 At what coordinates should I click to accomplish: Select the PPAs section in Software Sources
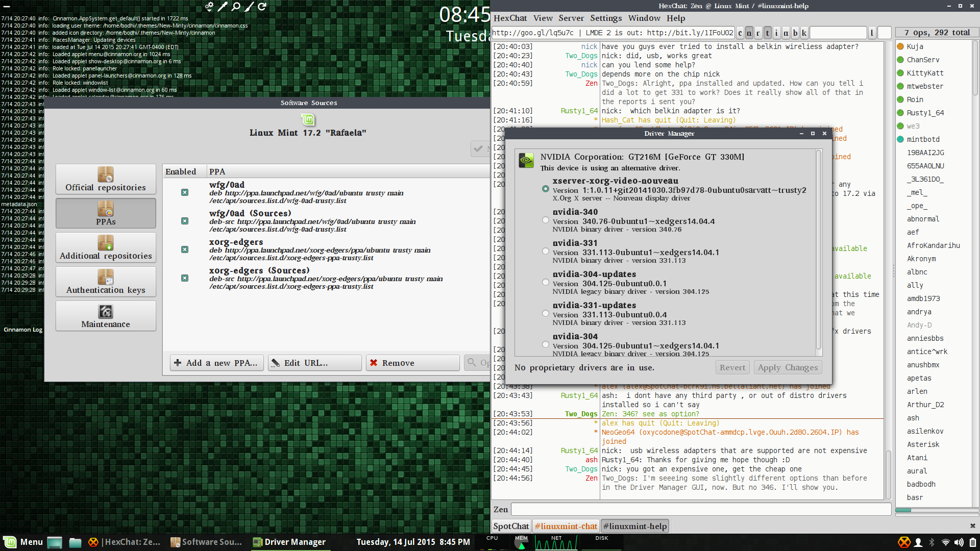[x=106, y=213]
